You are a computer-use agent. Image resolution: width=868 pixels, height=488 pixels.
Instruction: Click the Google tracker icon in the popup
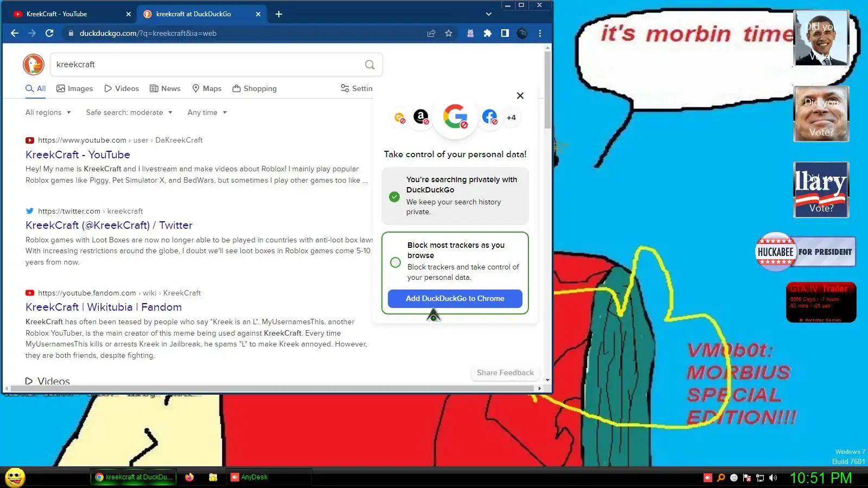coord(455,117)
